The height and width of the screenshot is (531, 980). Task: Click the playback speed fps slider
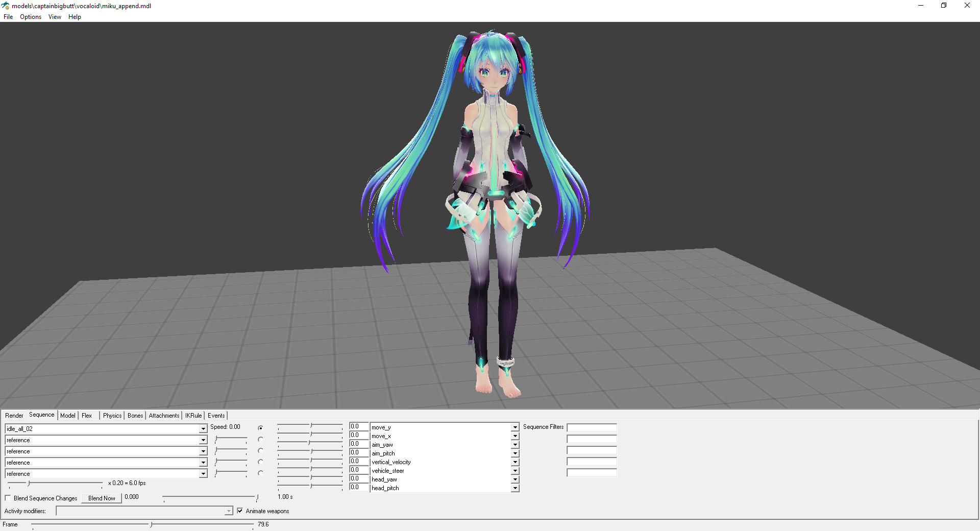(x=56, y=483)
